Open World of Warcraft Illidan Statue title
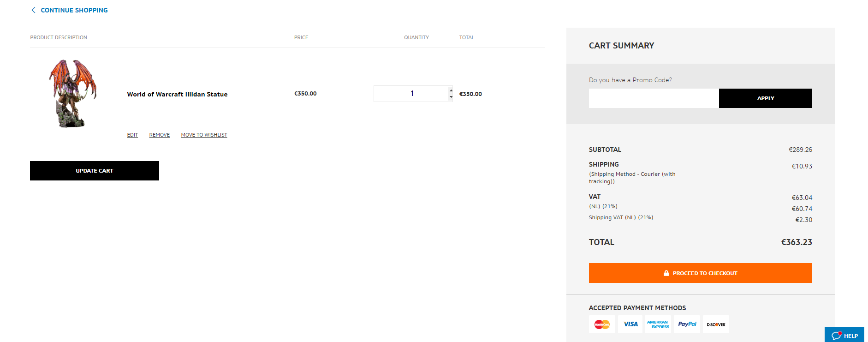 coord(177,94)
